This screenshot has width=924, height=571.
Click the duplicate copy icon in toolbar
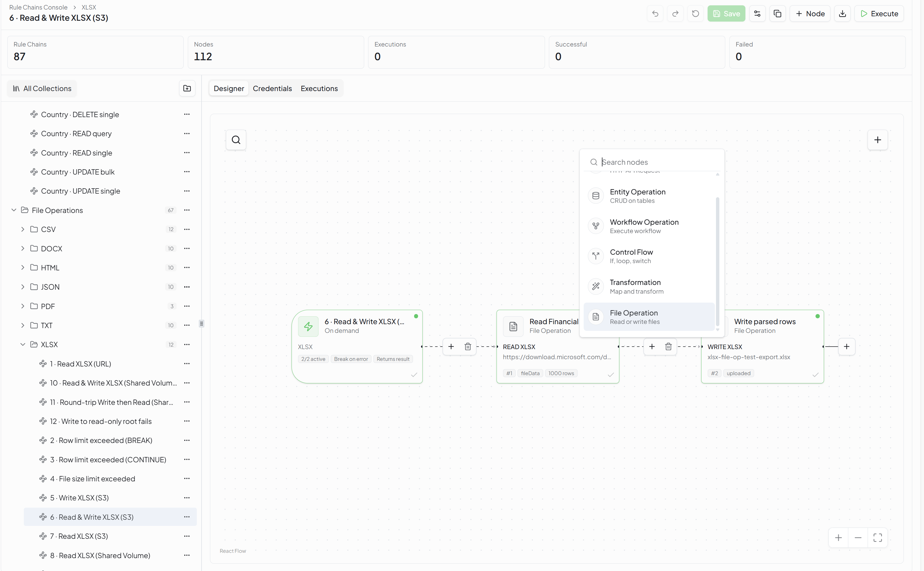(x=777, y=14)
